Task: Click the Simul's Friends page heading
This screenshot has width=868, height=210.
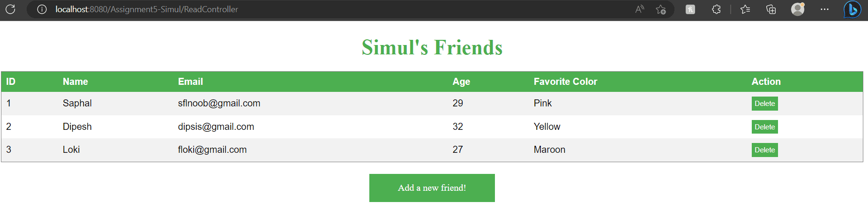Action: pos(432,47)
